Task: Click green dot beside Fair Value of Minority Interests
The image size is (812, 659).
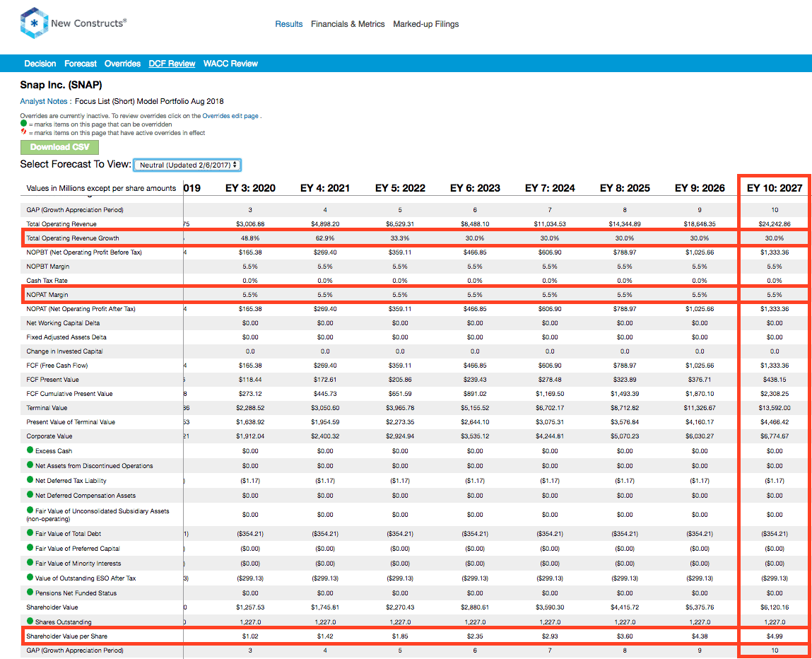Action: 30,562
